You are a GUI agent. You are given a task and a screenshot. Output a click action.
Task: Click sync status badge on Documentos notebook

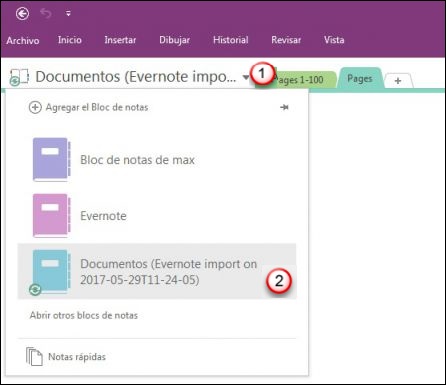[35, 289]
